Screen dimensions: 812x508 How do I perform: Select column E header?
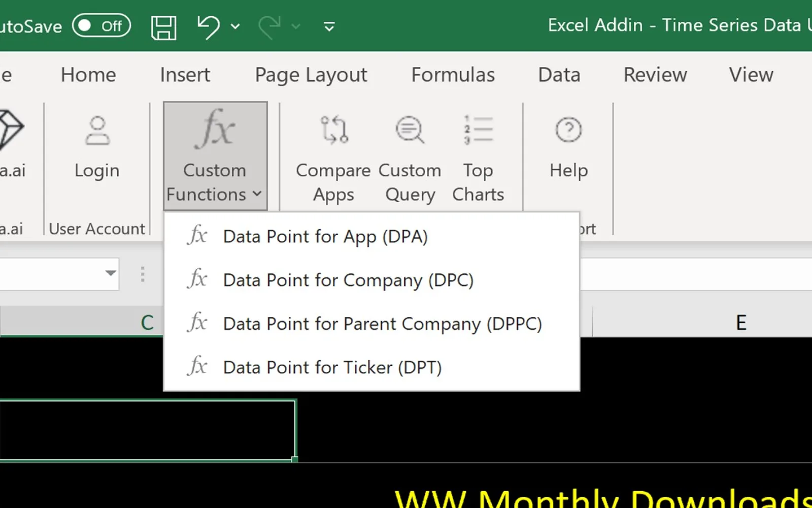(x=741, y=322)
